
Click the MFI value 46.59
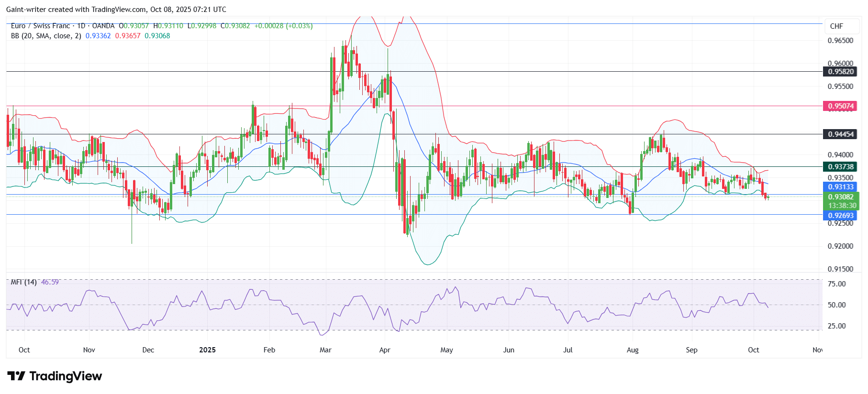coord(50,282)
